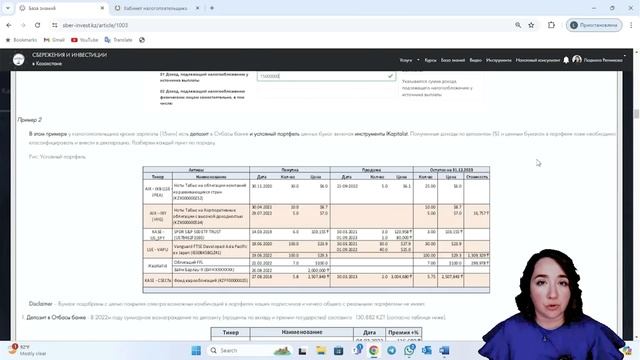Click the Пример 2 heading
The image size is (640, 360).
point(29,120)
